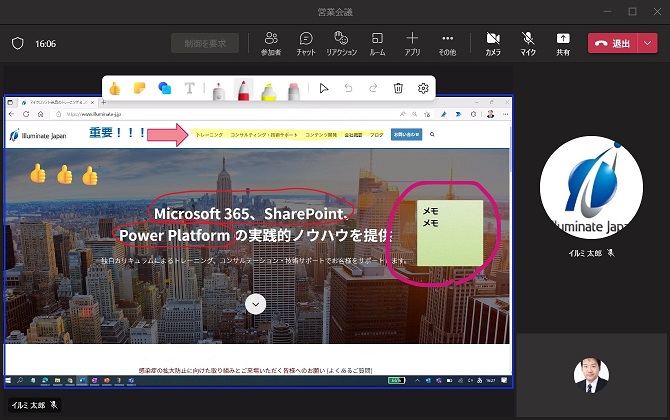Open the browser … settings menu
Image resolution: width=670 pixels, height=420 pixels.
505,114
